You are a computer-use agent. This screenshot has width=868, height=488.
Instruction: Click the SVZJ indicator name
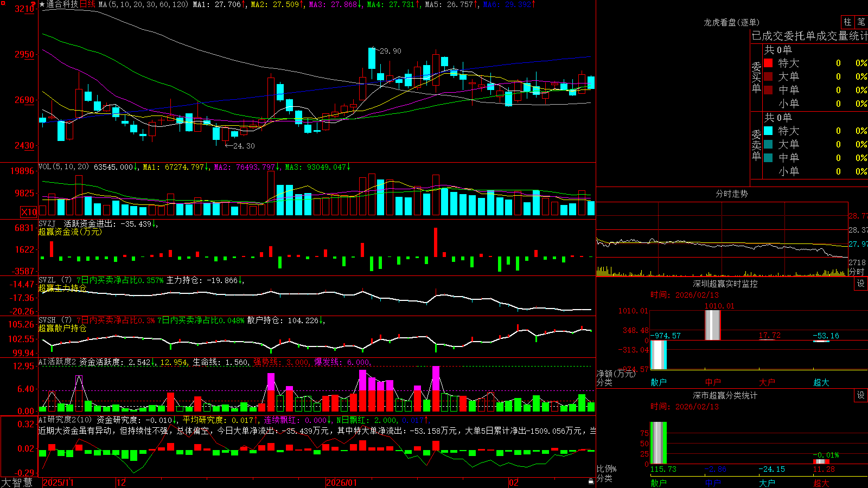click(47, 223)
